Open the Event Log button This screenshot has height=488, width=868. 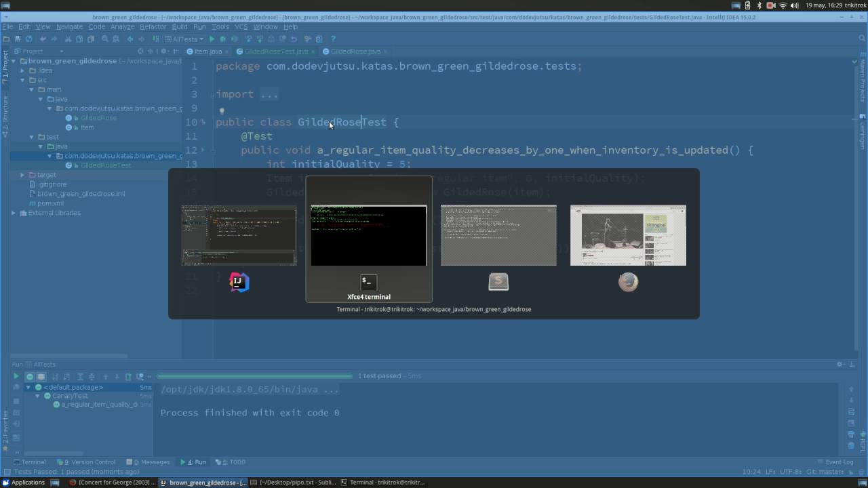(x=835, y=462)
